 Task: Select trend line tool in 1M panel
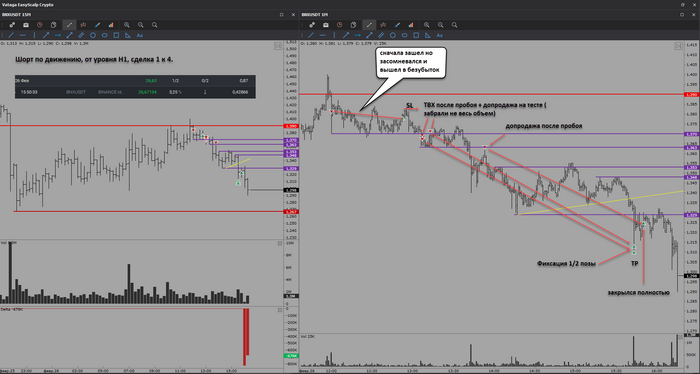tap(311, 35)
